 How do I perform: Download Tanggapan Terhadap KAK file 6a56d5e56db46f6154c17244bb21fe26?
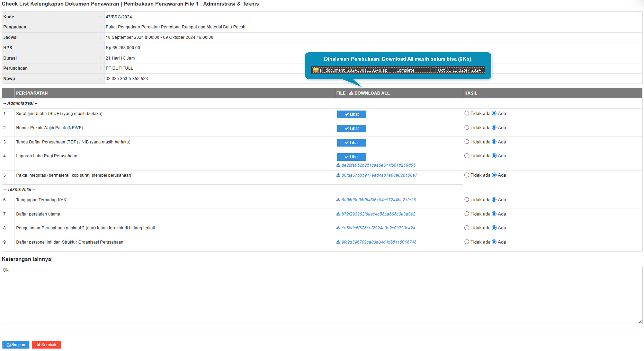pyautogui.click(x=376, y=200)
